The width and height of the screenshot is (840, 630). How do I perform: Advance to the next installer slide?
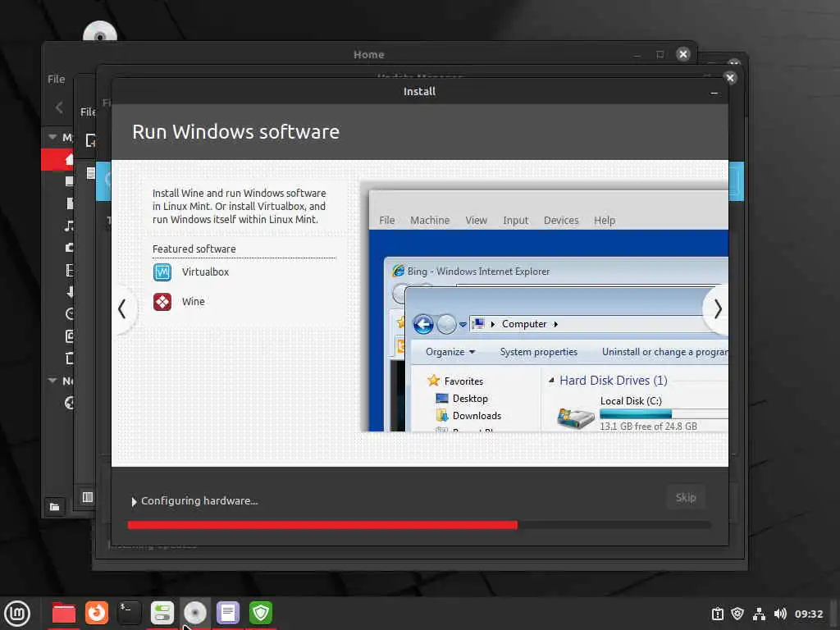point(717,309)
